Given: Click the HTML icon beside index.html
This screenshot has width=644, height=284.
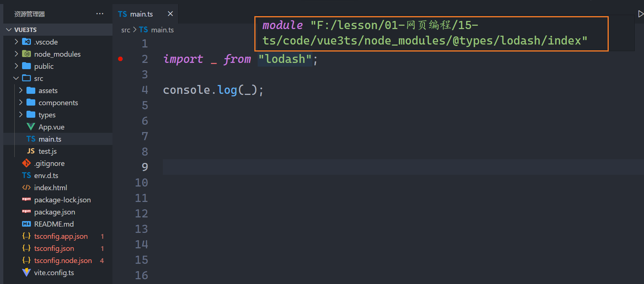Looking at the screenshot, I should tap(26, 188).
